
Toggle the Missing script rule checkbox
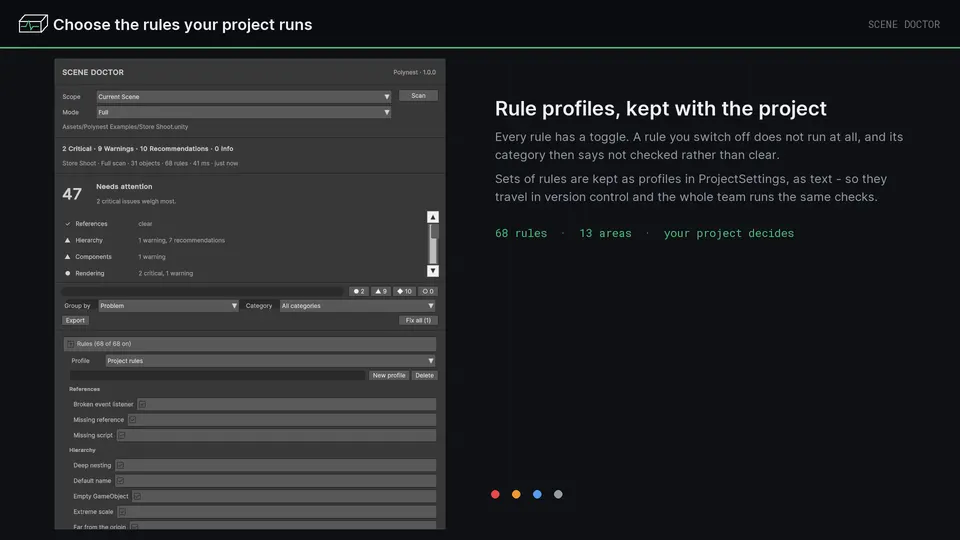coord(121,435)
